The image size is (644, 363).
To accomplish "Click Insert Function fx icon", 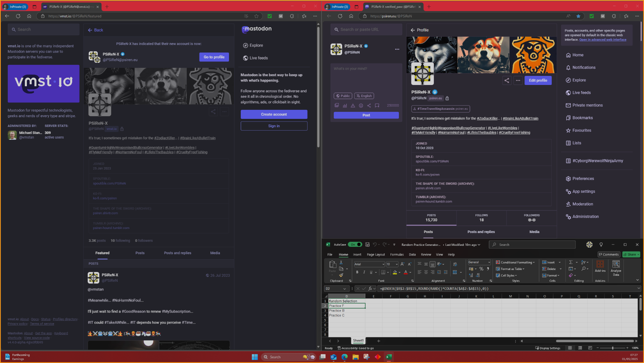I will pyautogui.click(x=370, y=288).
